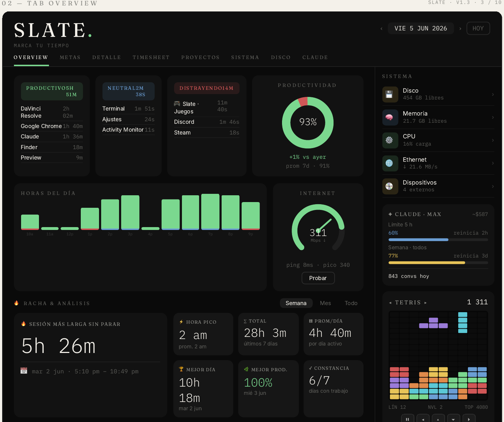The width and height of the screenshot is (504, 422).
Task: Click the grid icon on Prom/Día card
Action: (311, 321)
